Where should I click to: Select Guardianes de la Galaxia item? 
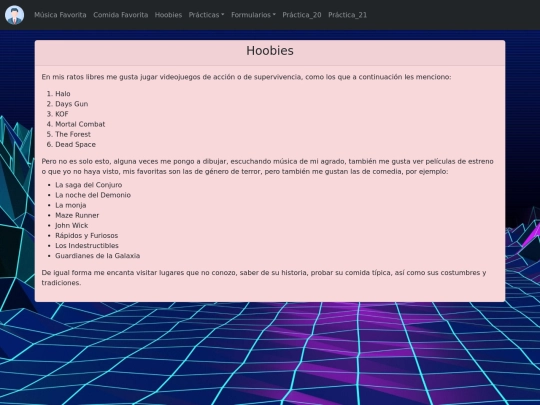coord(97,256)
